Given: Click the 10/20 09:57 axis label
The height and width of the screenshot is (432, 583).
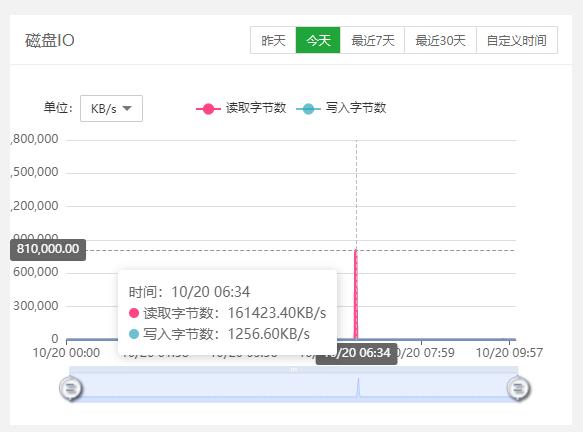Looking at the screenshot, I should (x=509, y=352).
